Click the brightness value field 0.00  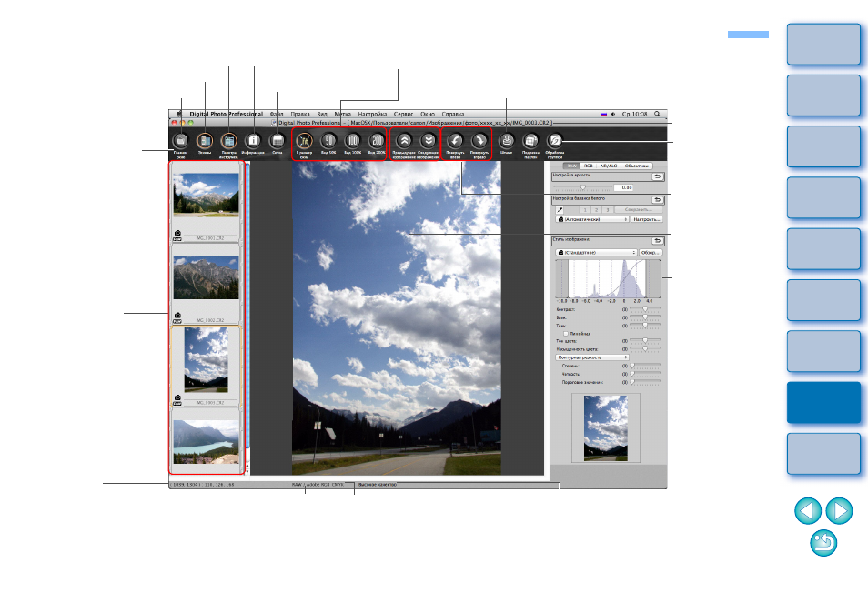coord(622,188)
